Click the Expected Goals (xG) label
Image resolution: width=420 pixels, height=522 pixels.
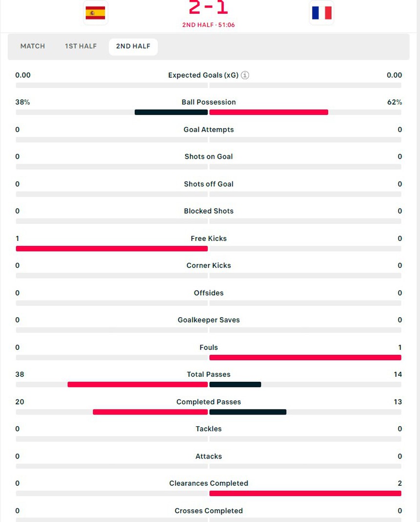203,75
